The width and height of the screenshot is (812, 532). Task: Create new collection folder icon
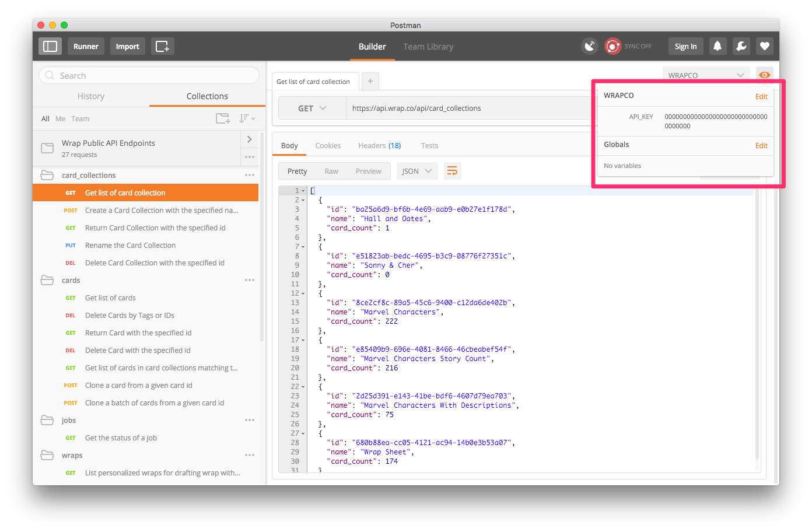[x=223, y=118]
